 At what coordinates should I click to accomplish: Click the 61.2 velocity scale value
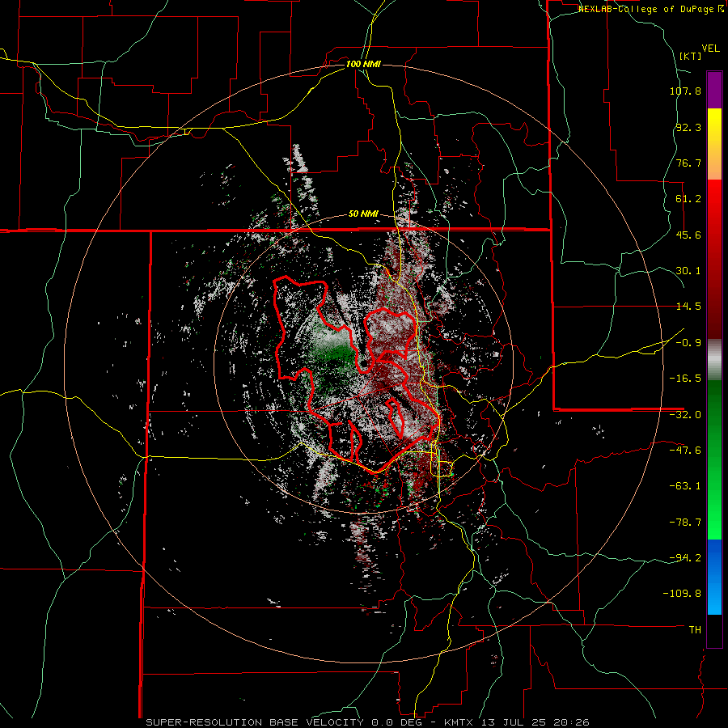click(688, 199)
